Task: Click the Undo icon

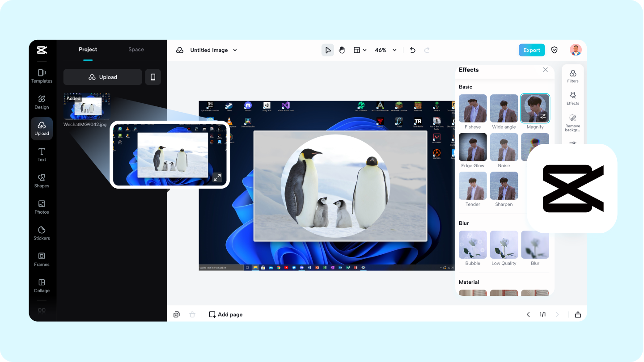Action: tap(412, 50)
